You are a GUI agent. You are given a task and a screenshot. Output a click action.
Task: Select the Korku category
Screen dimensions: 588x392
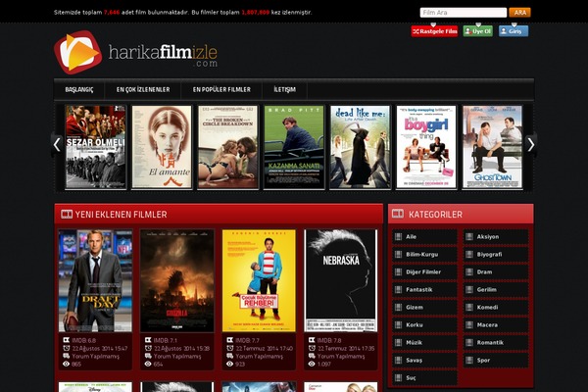coord(424,324)
